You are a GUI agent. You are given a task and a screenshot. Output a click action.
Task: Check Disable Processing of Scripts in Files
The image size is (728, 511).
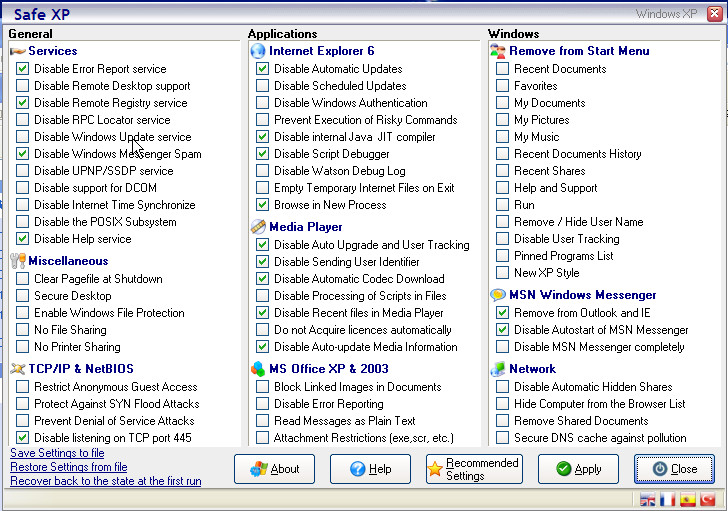coord(262,296)
